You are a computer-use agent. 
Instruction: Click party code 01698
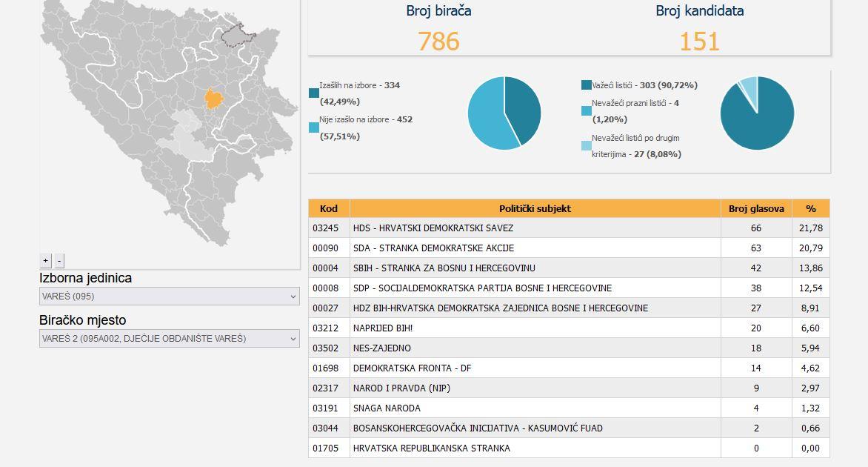pos(326,368)
